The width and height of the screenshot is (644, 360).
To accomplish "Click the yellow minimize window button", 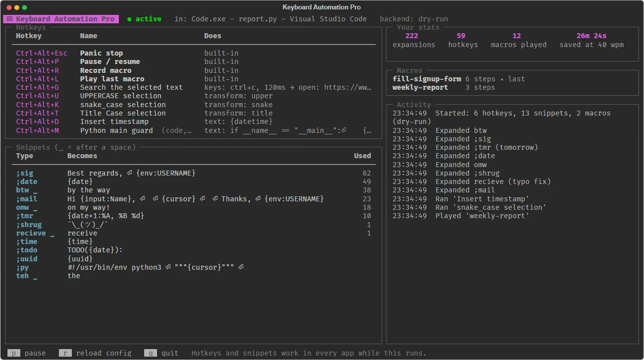I will [17, 7].
